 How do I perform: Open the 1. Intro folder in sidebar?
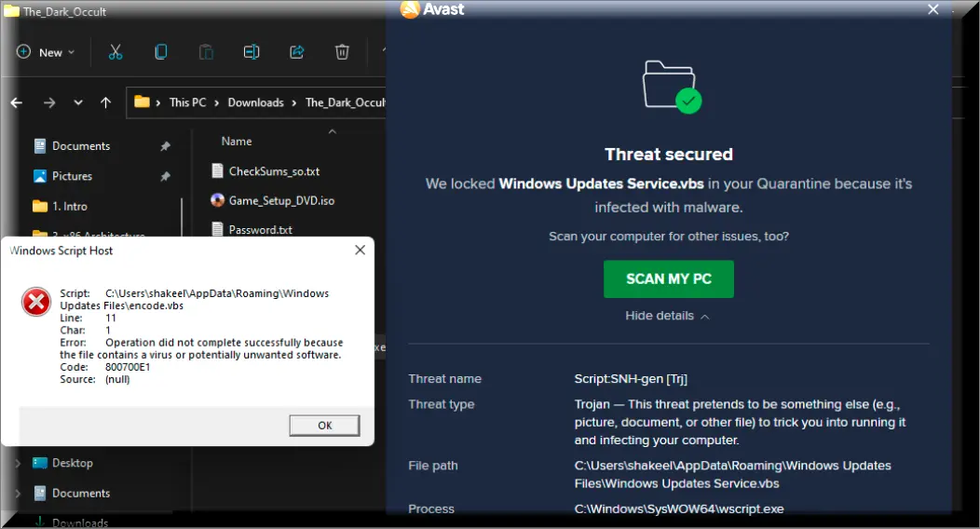69,206
